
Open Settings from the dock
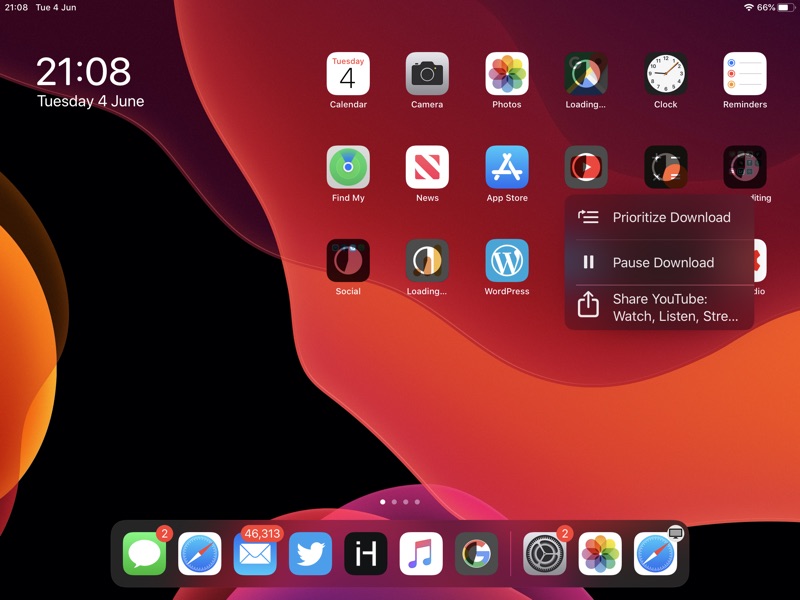(544, 554)
